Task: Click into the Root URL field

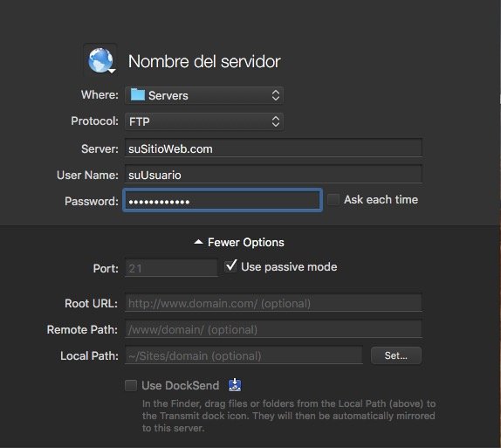Action: coord(273,303)
